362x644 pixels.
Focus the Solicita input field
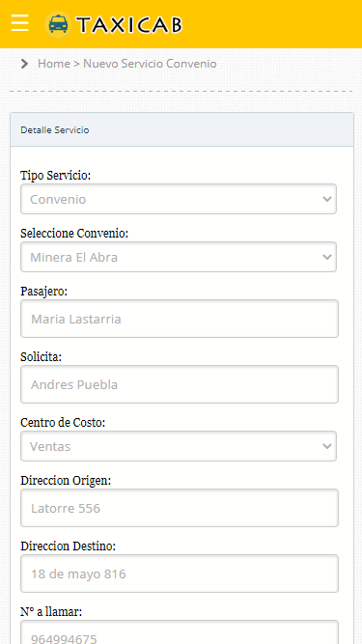180,384
